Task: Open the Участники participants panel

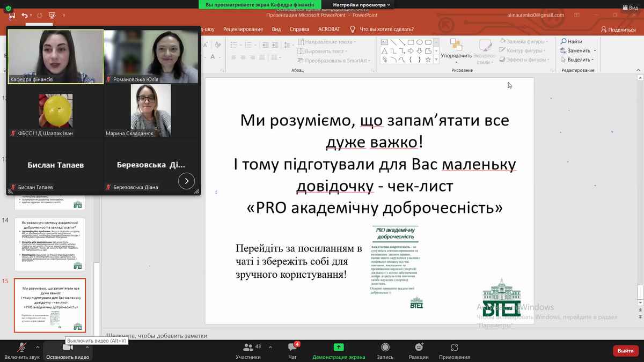Action: [x=248, y=351]
